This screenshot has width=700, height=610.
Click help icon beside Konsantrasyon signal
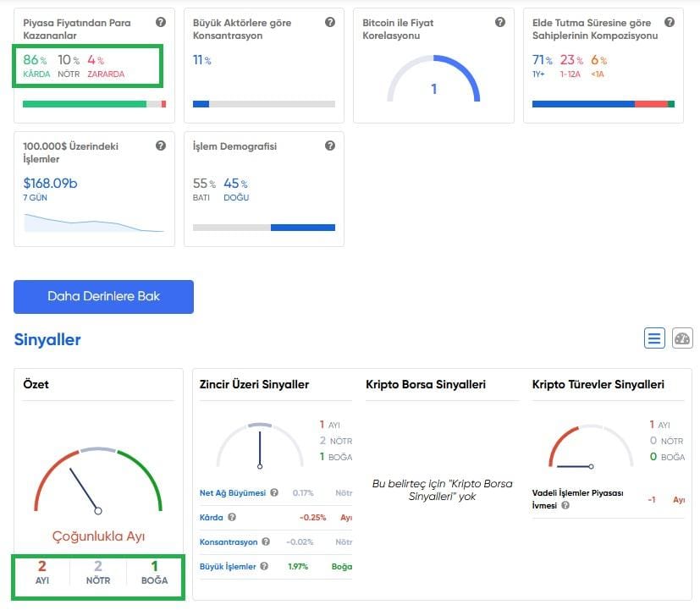tap(265, 541)
